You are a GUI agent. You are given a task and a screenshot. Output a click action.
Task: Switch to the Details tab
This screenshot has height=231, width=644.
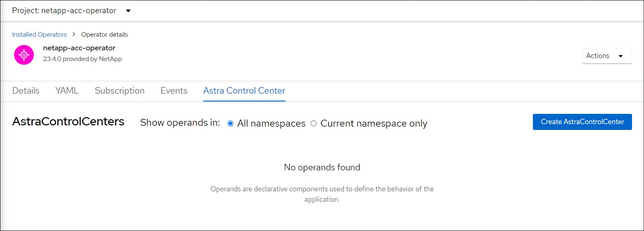tap(26, 91)
